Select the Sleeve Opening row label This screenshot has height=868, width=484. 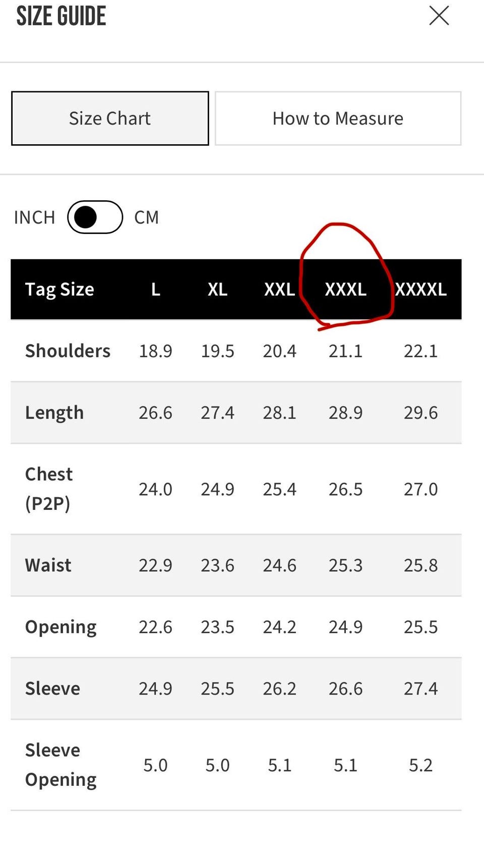click(60, 765)
